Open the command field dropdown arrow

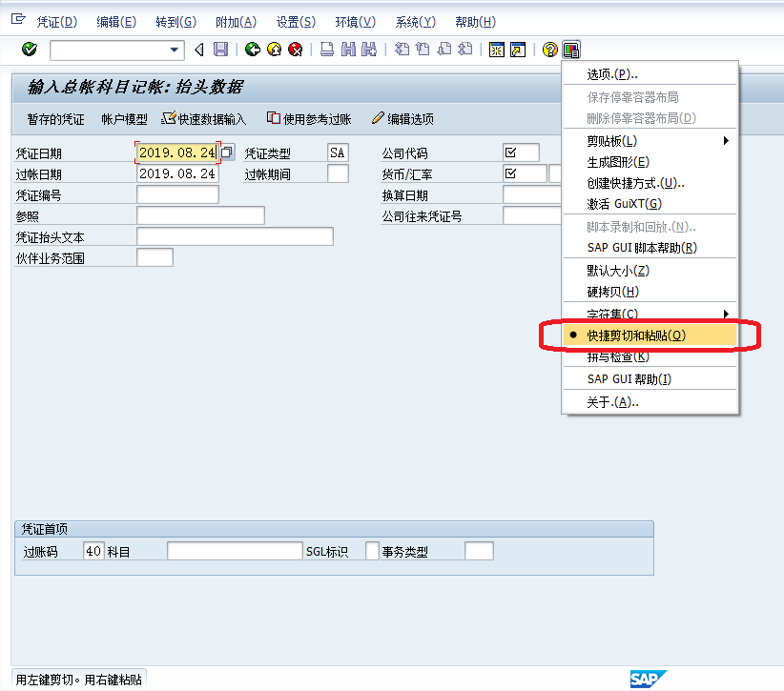coord(174,50)
